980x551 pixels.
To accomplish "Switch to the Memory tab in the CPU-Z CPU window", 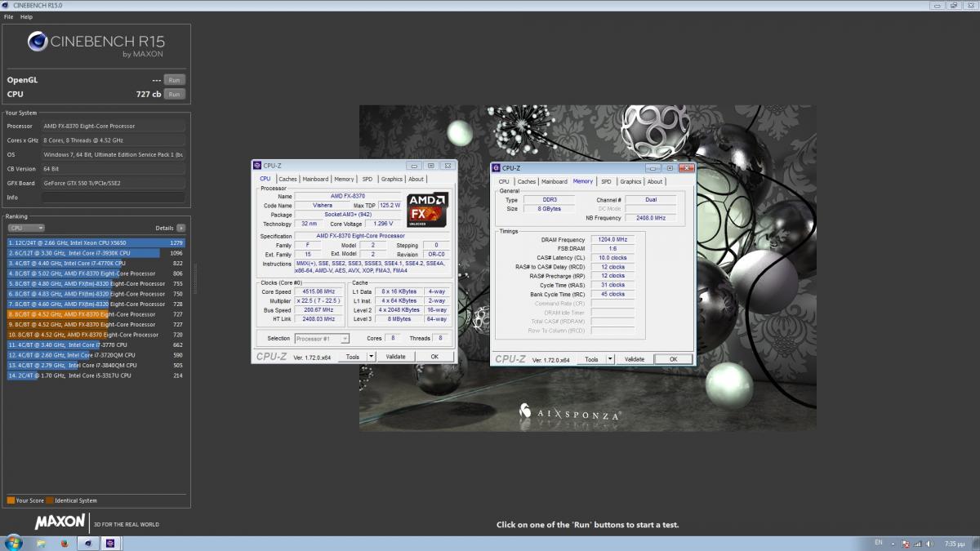I will [344, 179].
